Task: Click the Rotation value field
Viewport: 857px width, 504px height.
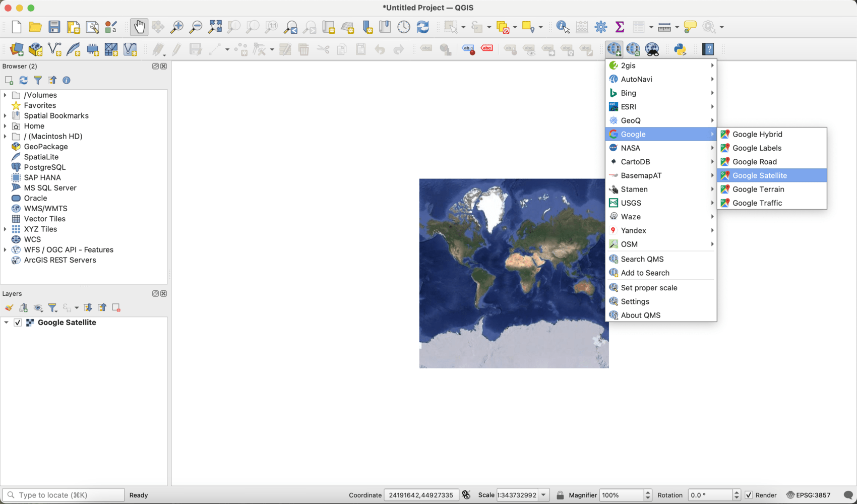Action: 710,495
